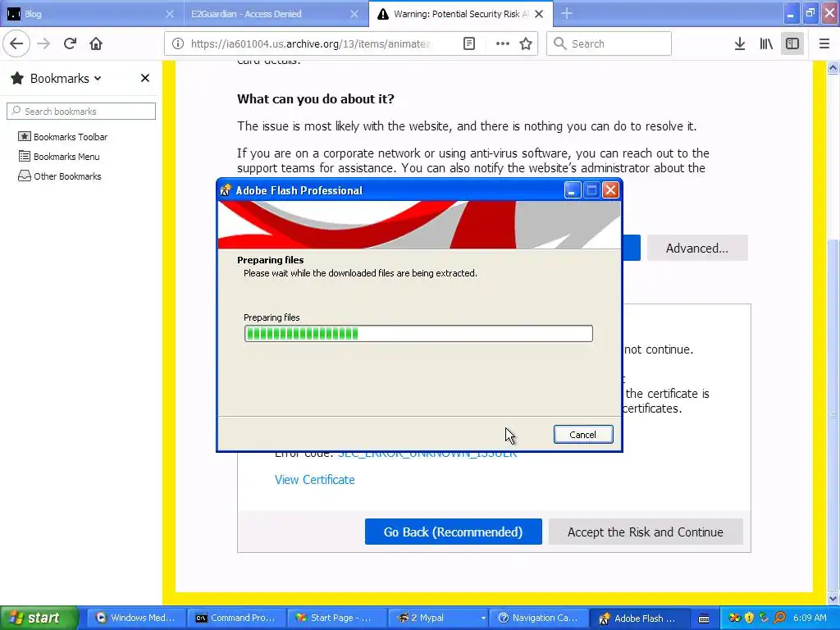Close the Blog tab
The height and width of the screenshot is (630, 840).
169,14
